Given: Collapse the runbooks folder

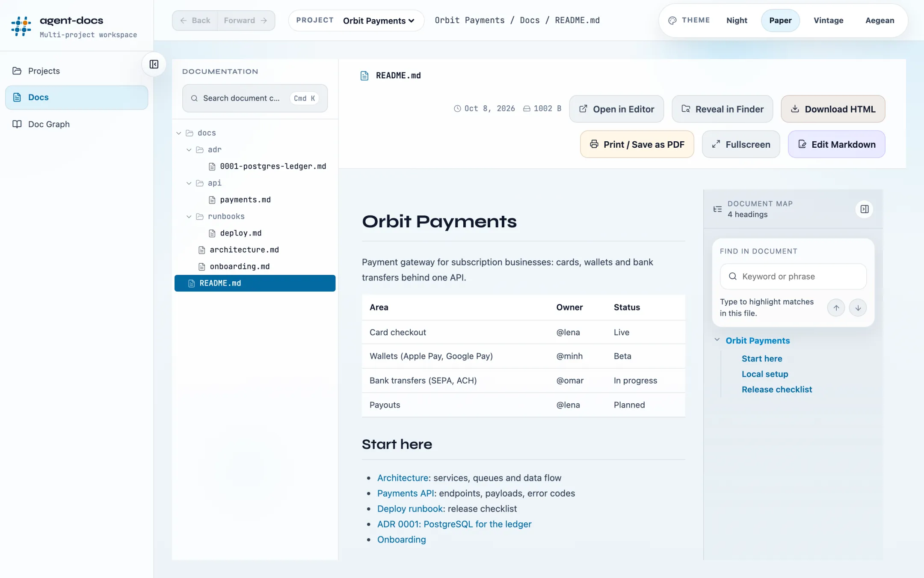Looking at the screenshot, I should (x=189, y=217).
